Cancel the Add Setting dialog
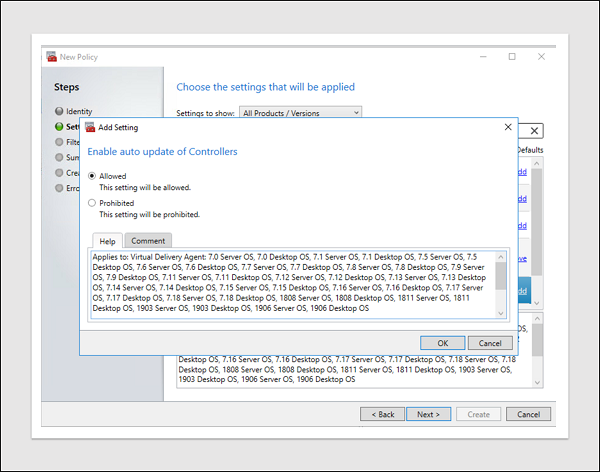The height and width of the screenshot is (472, 600). (490, 343)
